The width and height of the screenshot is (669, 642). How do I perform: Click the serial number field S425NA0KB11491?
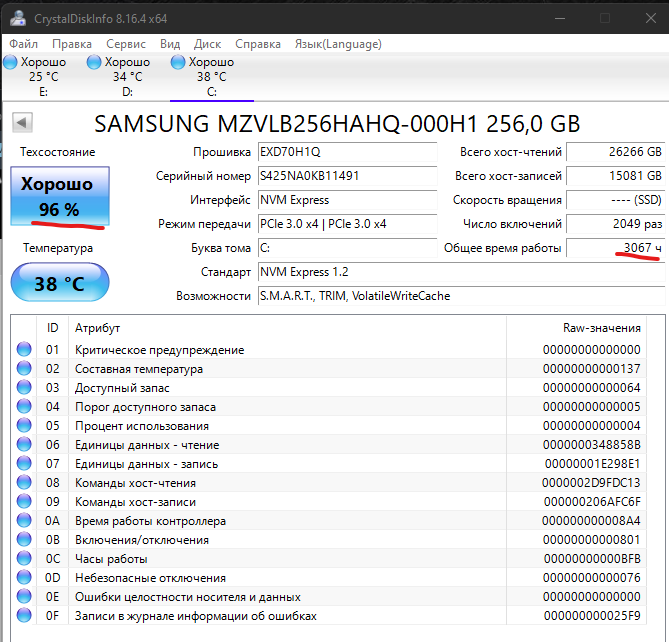click(x=347, y=176)
